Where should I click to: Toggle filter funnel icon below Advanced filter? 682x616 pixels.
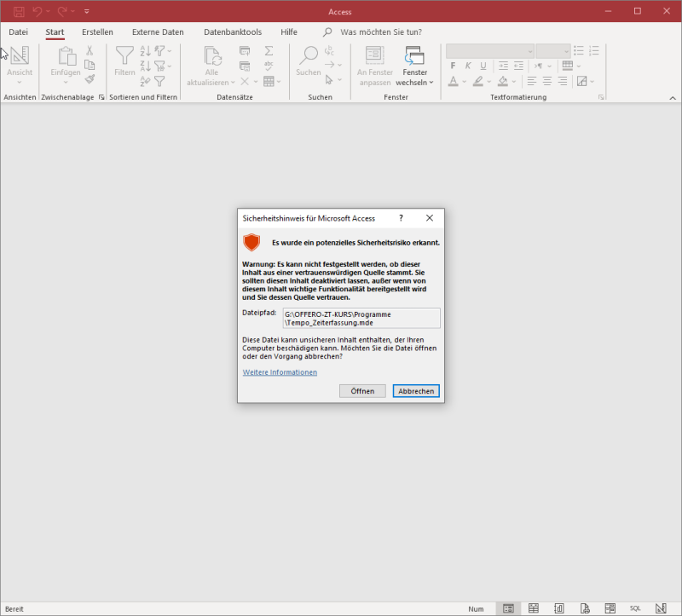coord(159,81)
